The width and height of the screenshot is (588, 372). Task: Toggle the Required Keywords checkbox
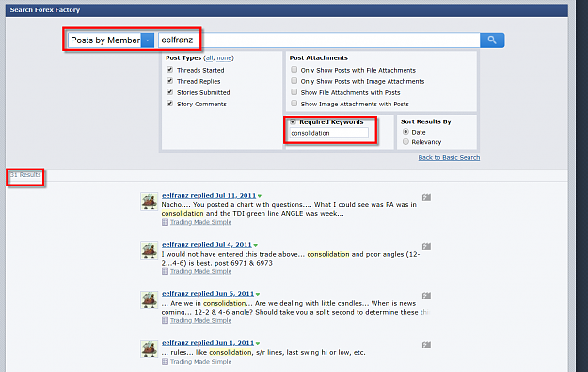[x=293, y=121]
